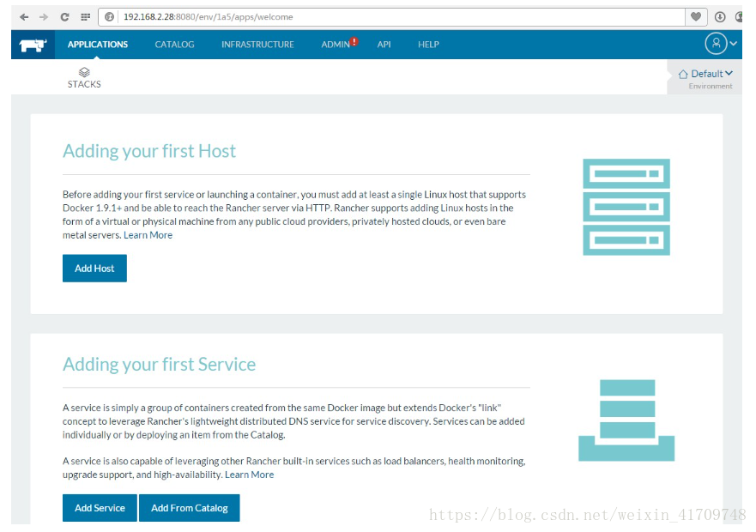Screen dimensions: 756x532
Task: Click the house icon beside Default
Action: coord(683,75)
